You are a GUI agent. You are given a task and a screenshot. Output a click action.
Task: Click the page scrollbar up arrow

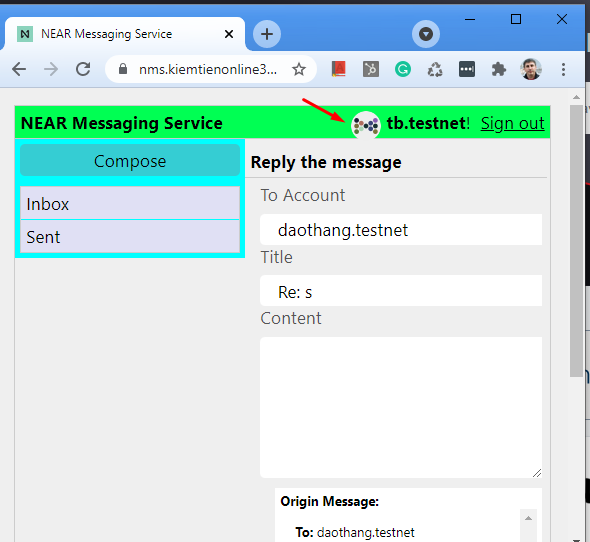pos(576,97)
